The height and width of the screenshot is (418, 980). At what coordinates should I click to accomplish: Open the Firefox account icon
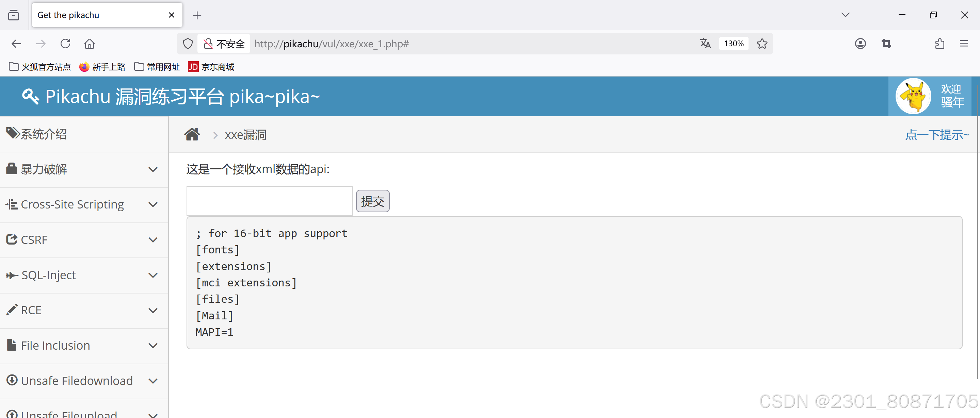point(860,44)
